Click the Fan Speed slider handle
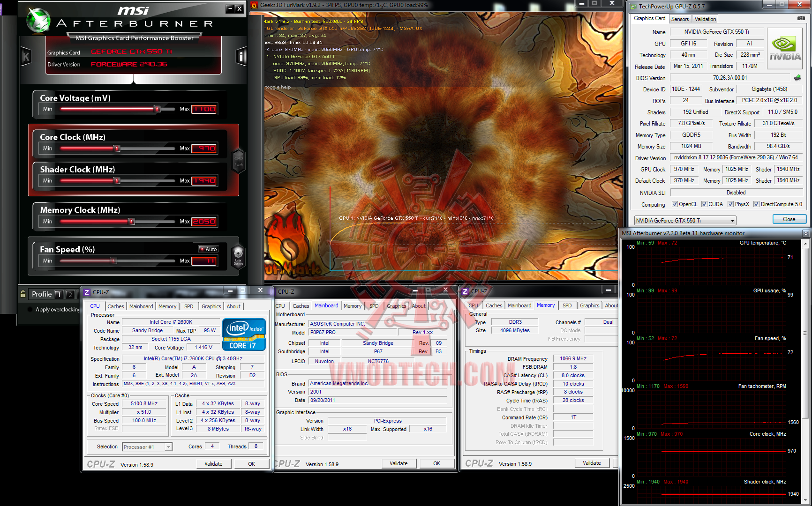The image size is (812, 506). 113,261
